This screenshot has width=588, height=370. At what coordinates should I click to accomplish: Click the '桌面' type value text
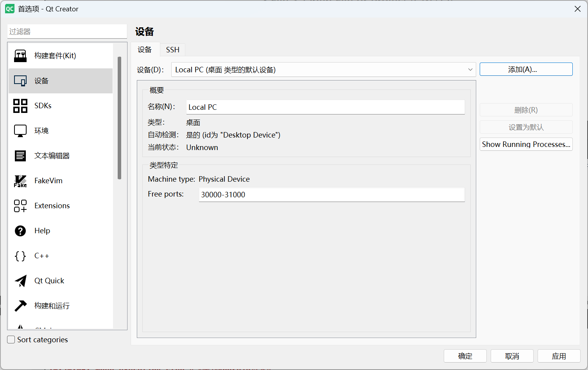[x=193, y=122]
